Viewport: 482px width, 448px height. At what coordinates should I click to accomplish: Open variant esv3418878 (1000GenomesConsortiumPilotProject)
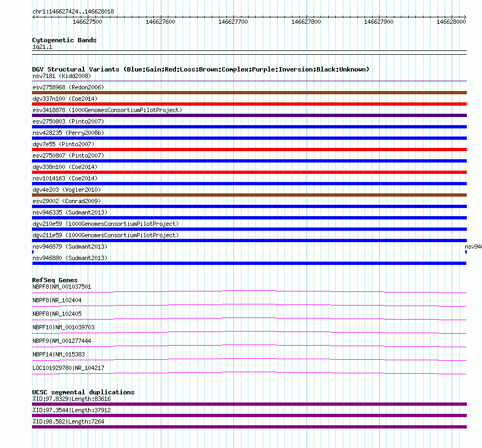coord(107,110)
